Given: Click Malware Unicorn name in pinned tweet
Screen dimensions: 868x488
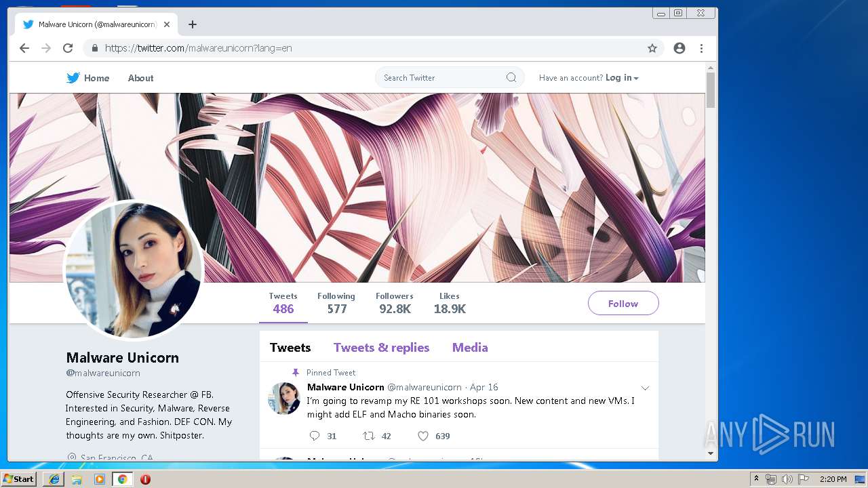Looking at the screenshot, I should pos(346,387).
